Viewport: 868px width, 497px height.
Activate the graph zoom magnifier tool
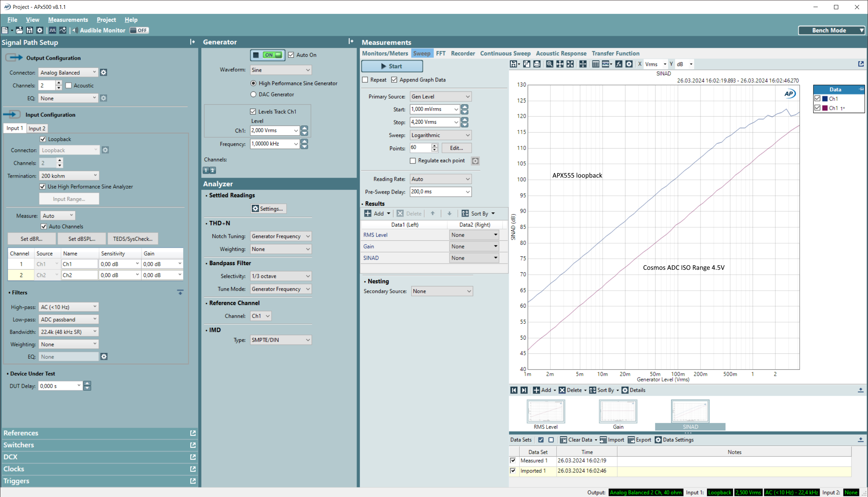click(x=550, y=64)
